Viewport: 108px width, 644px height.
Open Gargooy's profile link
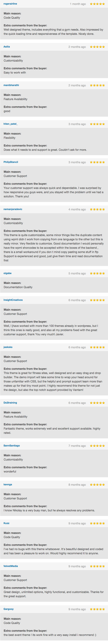pyautogui.click(x=9, y=609)
